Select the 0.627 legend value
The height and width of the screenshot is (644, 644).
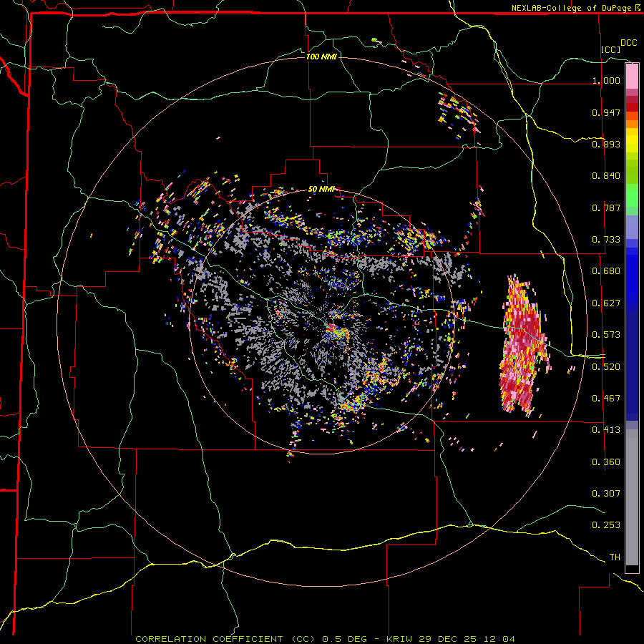pos(606,303)
